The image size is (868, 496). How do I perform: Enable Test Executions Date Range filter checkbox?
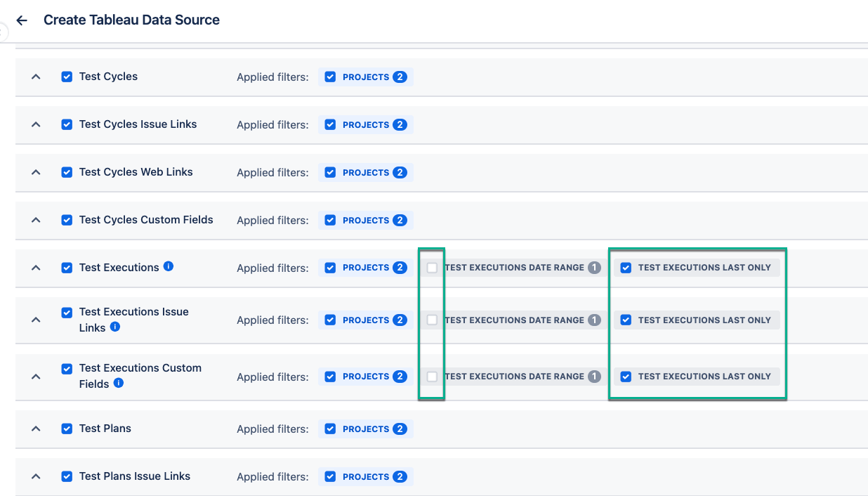click(x=432, y=267)
